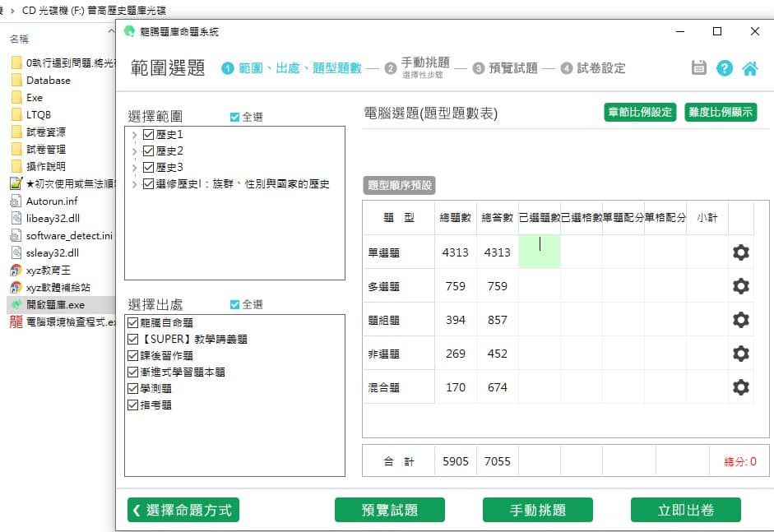Go to step 2 手動挑題
Viewport: 774px width, 532px height.
click(418, 67)
